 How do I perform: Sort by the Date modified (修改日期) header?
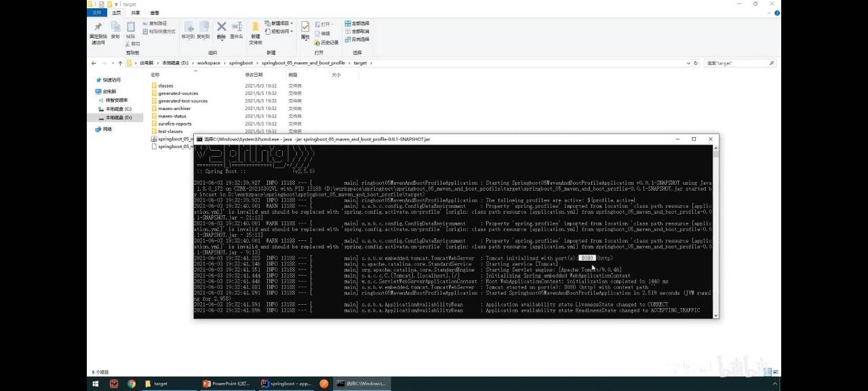click(x=254, y=75)
